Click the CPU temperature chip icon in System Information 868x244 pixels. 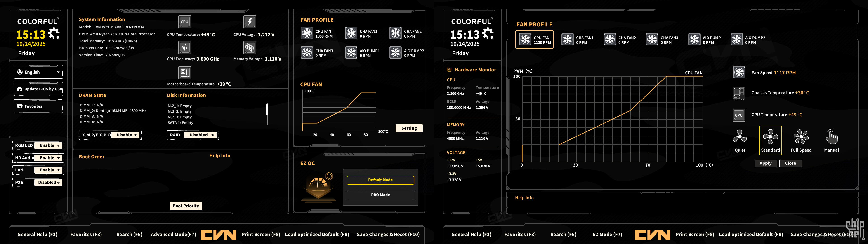pyautogui.click(x=184, y=22)
